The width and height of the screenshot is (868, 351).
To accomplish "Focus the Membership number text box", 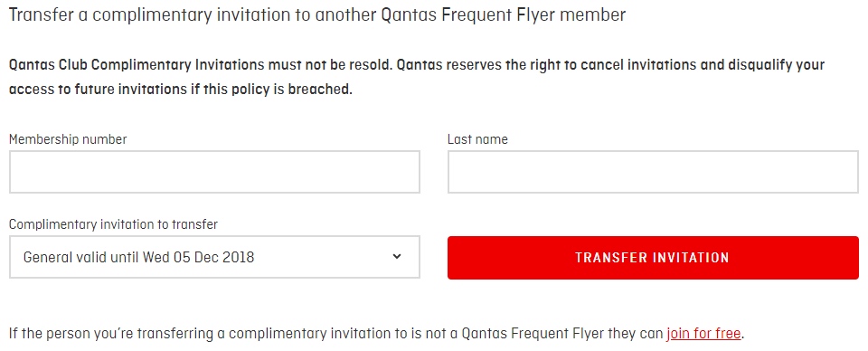I will click(x=214, y=172).
